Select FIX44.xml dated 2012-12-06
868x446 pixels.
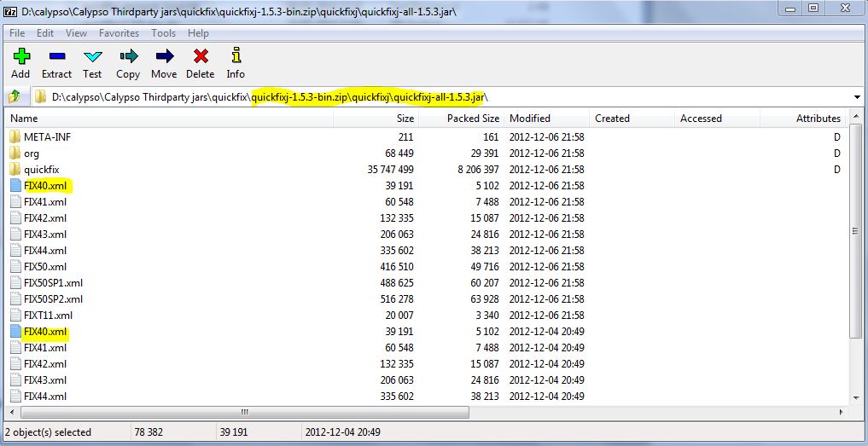(x=45, y=251)
